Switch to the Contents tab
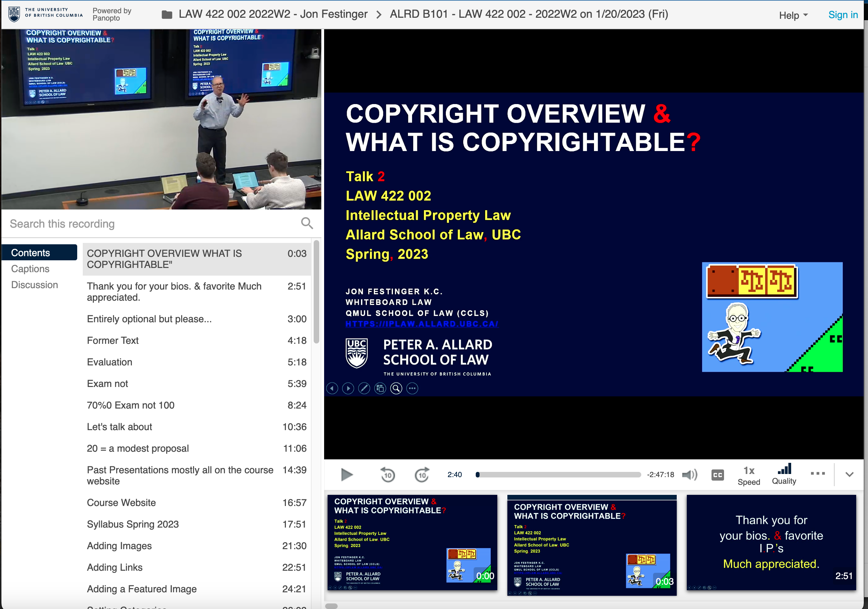This screenshot has width=868, height=609. tap(39, 252)
